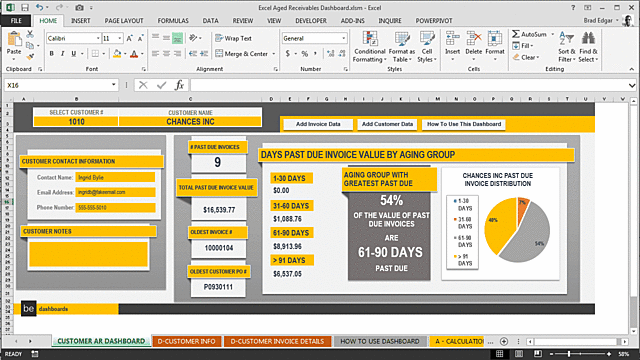Click the Paste clipboard icon
Image resolution: width=640 pixels, height=360 pixels.
coord(14,40)
